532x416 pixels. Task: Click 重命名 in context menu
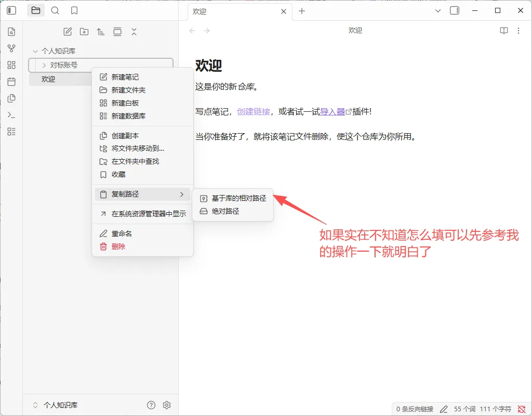(143, 233)
